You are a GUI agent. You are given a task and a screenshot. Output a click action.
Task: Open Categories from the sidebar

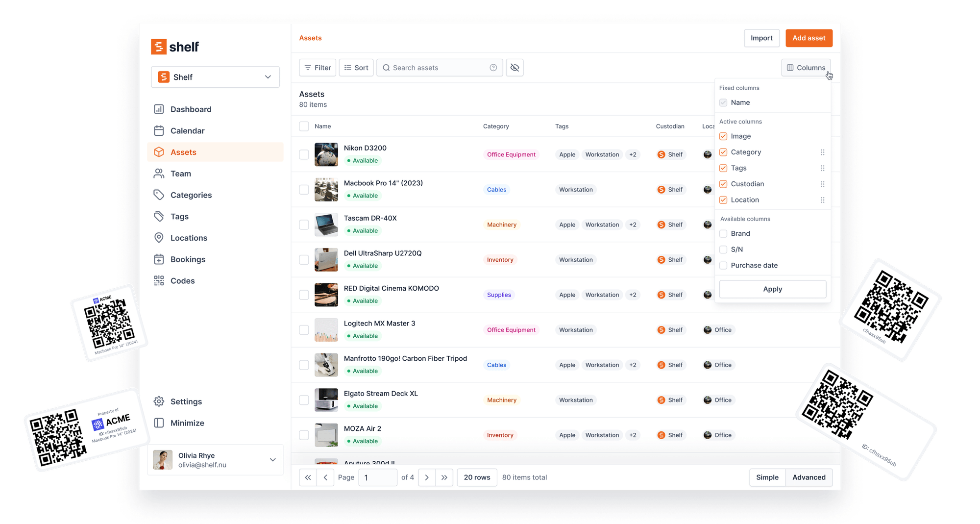[215, 195]
